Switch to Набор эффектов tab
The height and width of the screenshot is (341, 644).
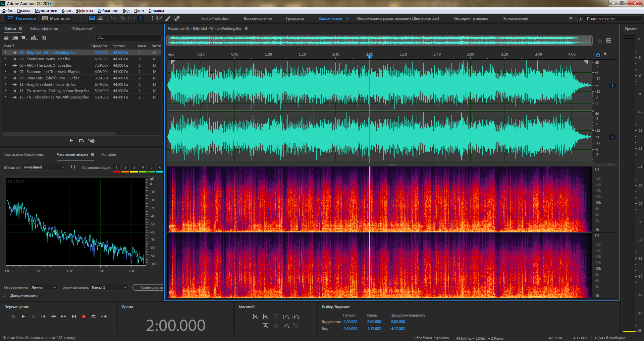point(44,29)
